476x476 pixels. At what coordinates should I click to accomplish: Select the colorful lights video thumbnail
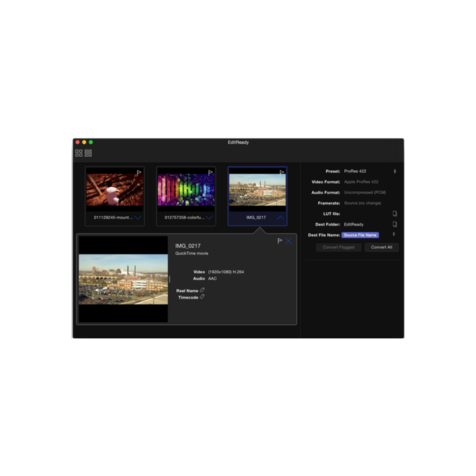(x=186, y=190)
